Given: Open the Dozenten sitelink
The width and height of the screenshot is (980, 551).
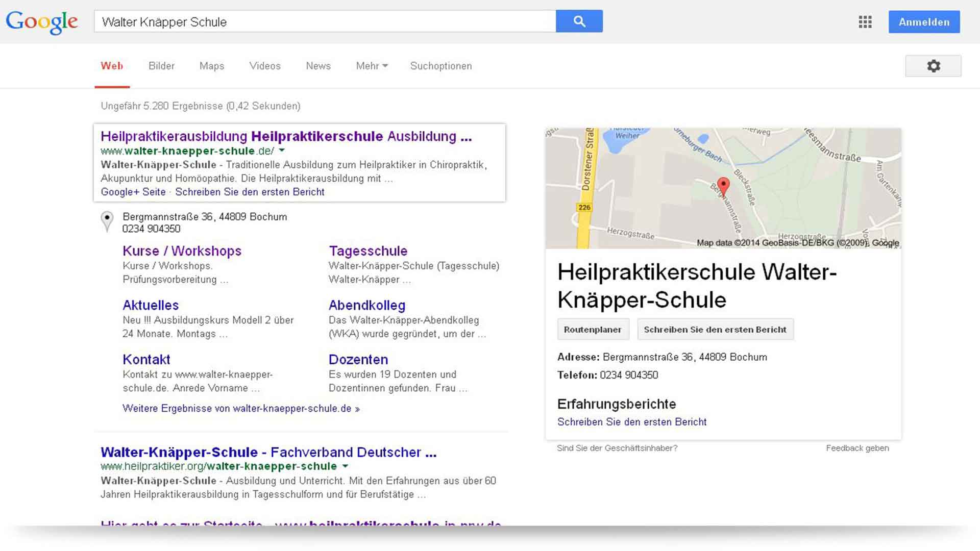Looking at the screenshot, I should pyautogui.click(x=358, y=359).
